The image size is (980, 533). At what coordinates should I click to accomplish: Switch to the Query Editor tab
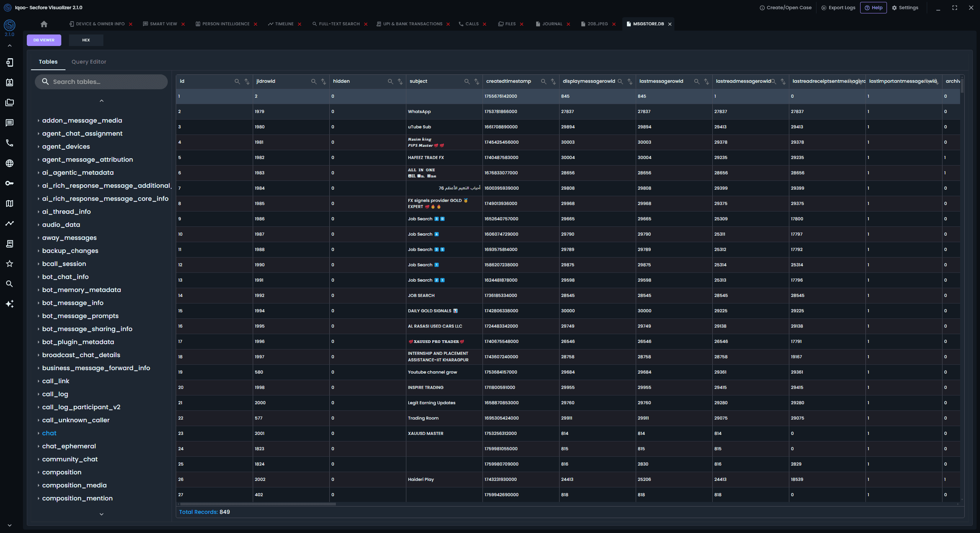coord(89,62)
